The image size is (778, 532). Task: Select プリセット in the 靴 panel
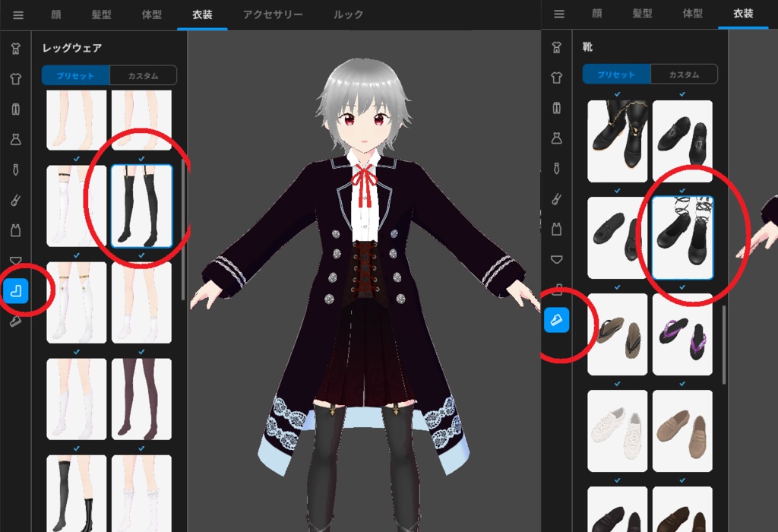click(x=616, y=74)
